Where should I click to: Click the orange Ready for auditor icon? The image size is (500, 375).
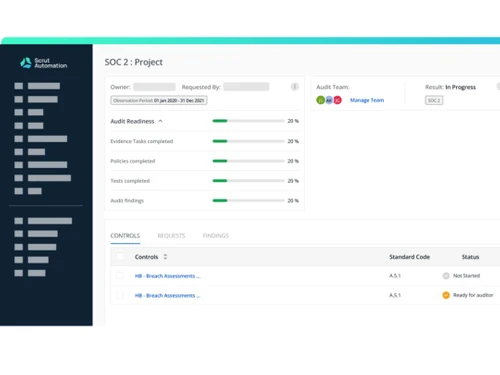click(446, 295)
